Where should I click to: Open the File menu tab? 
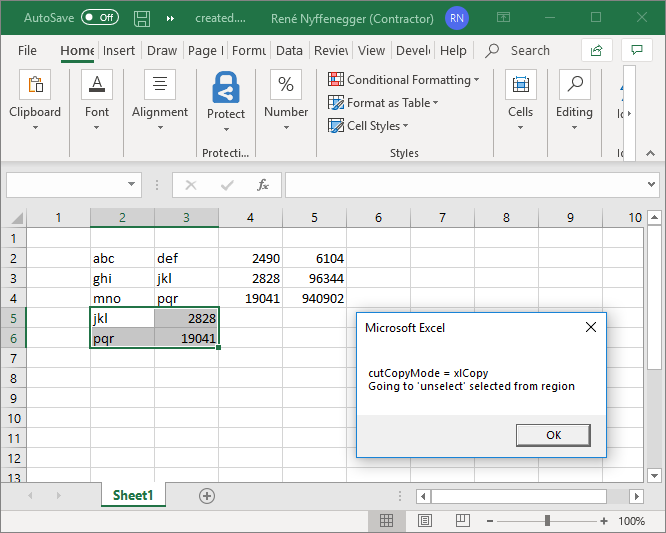coord(27,51)
